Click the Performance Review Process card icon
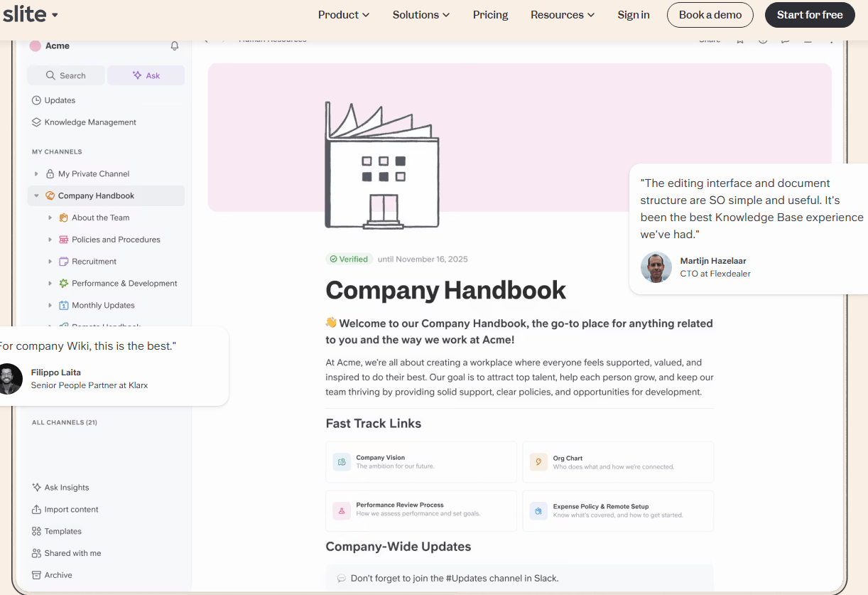 342,510
